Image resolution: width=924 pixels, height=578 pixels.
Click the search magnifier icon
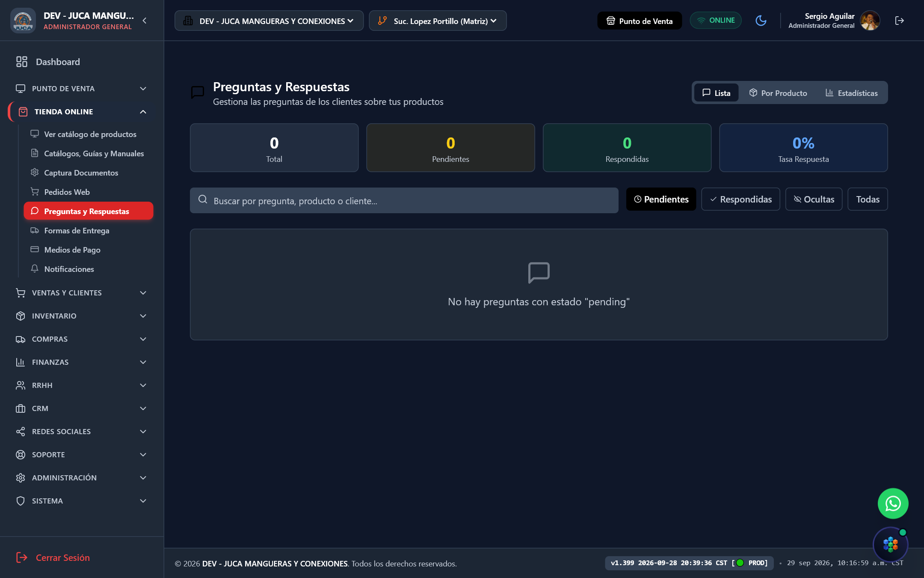click(203, 200)
